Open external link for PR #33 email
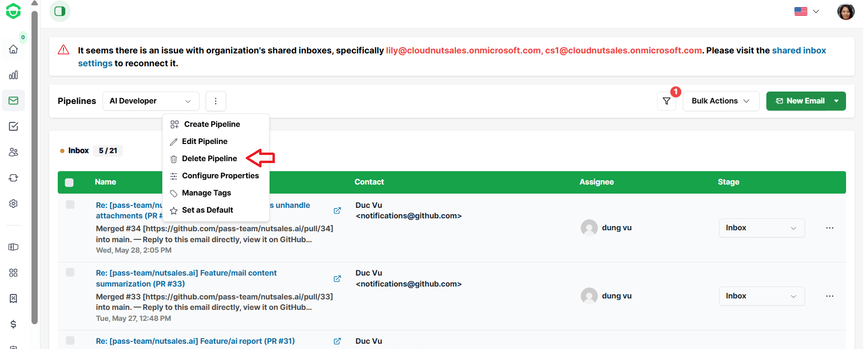Viewport: 868px width, 349px height. (337, 278)
